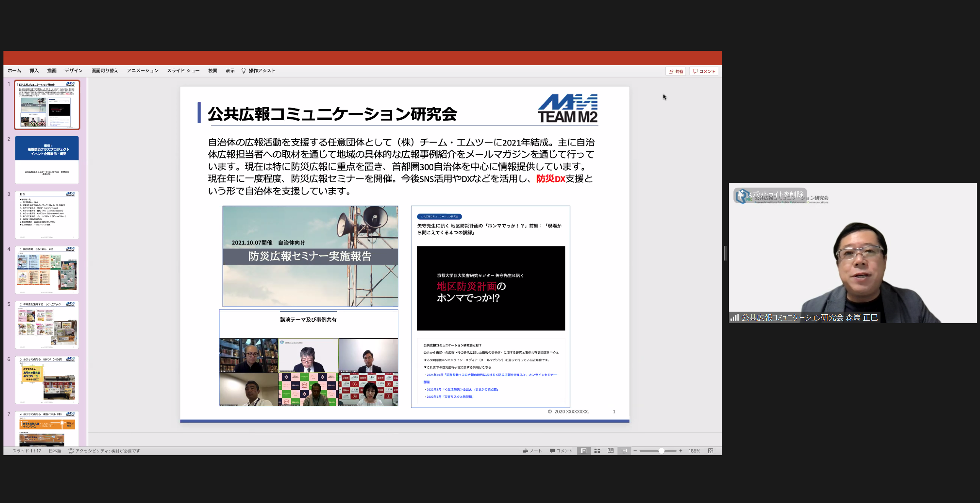Click the 2021.10.07開催 自治体向け caption
This screenshot has height=503, width=980.
tap(268, 243)
